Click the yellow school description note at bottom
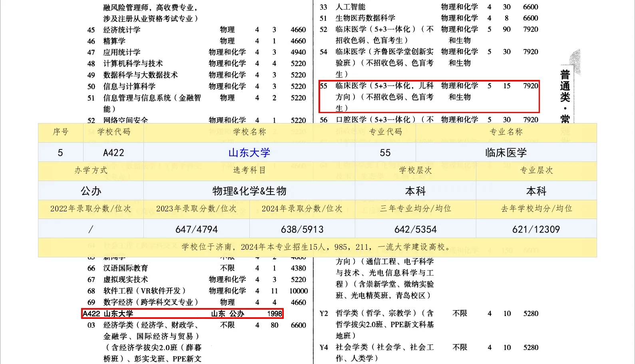 click(317, 247)
